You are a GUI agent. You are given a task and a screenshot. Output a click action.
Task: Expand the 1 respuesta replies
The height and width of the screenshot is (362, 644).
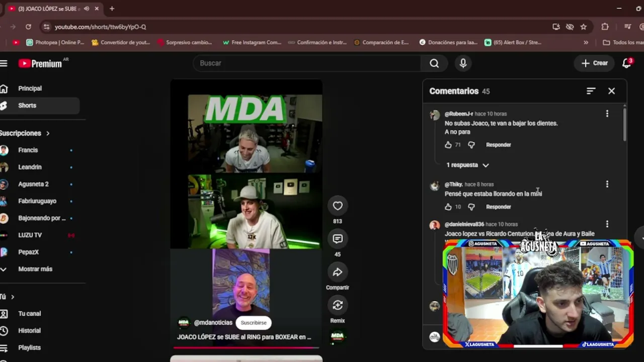[x=467, y=165]
